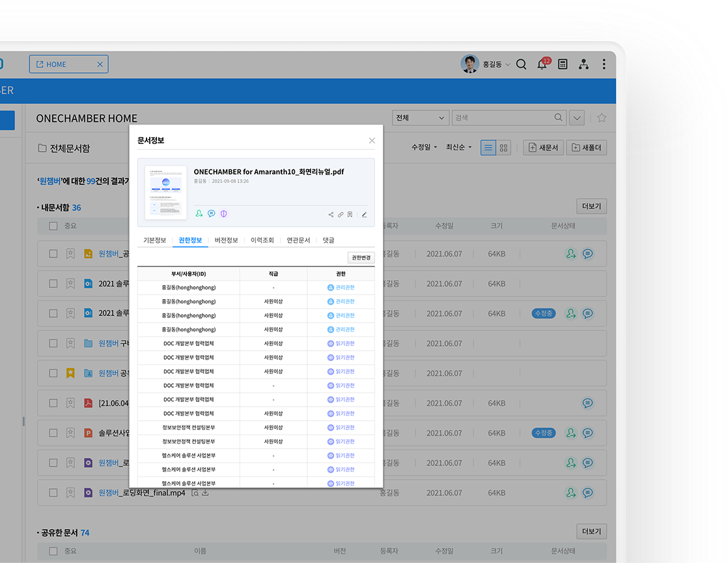Click the 전체문서함 folder icon
Viewport: 728px width, 563px height.
[x=42, y=148]
